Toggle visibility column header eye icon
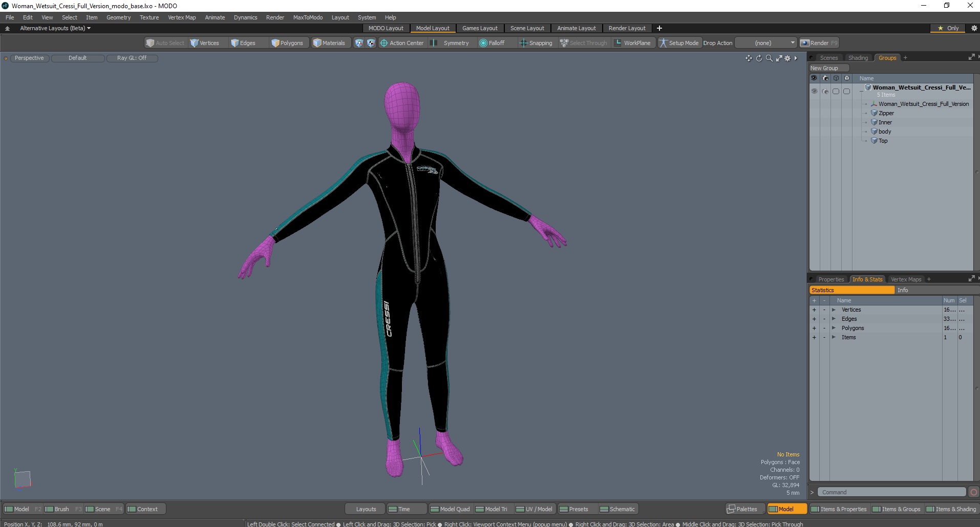This screenshot has width=980, height=527. tap(814, 78)
